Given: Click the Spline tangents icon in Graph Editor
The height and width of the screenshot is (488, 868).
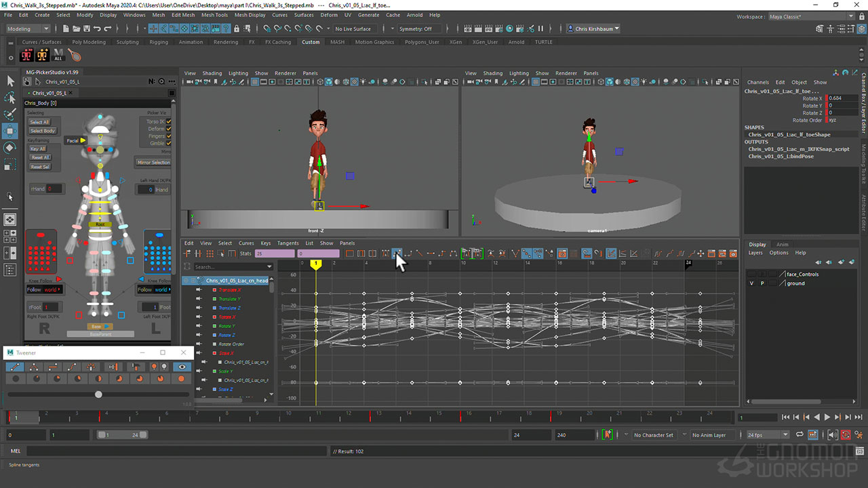Looking at the screenshot, I should pyautogui.click(x=397, y=253).
